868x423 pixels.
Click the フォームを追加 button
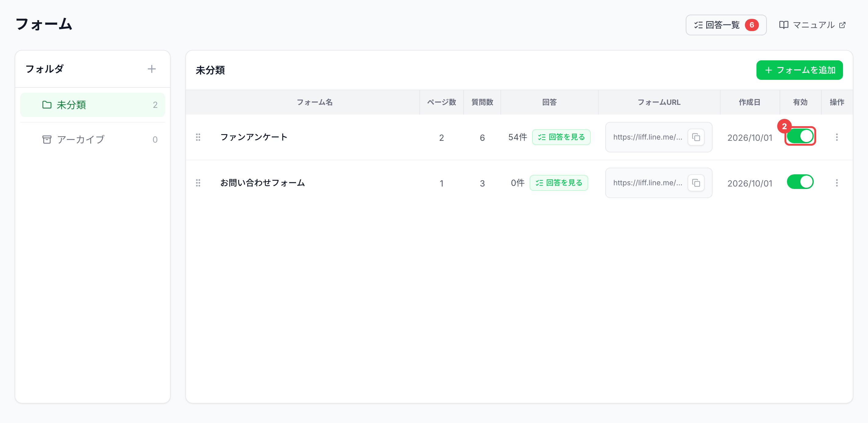799,70
